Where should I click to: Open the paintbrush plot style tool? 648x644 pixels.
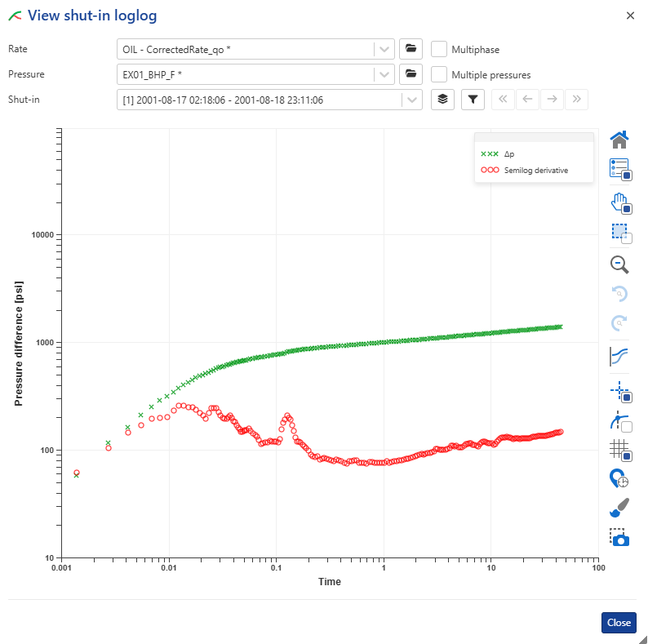pyautogui.click(x=619, y=508)
